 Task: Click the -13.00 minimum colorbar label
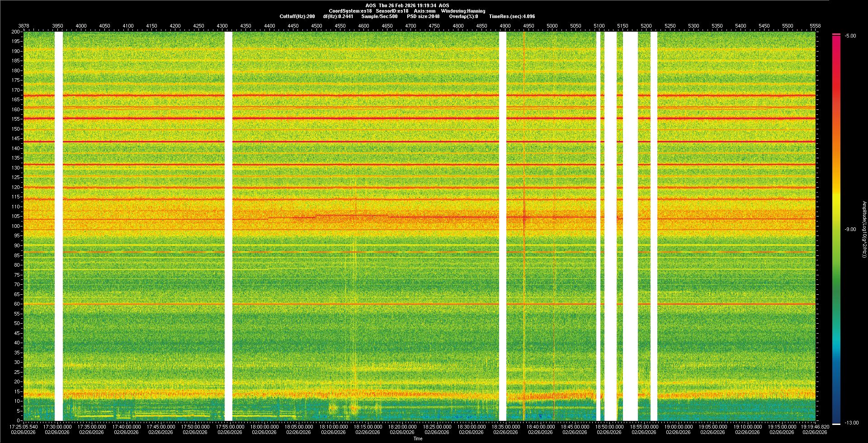pyautogui.click(x=851, y=423)
